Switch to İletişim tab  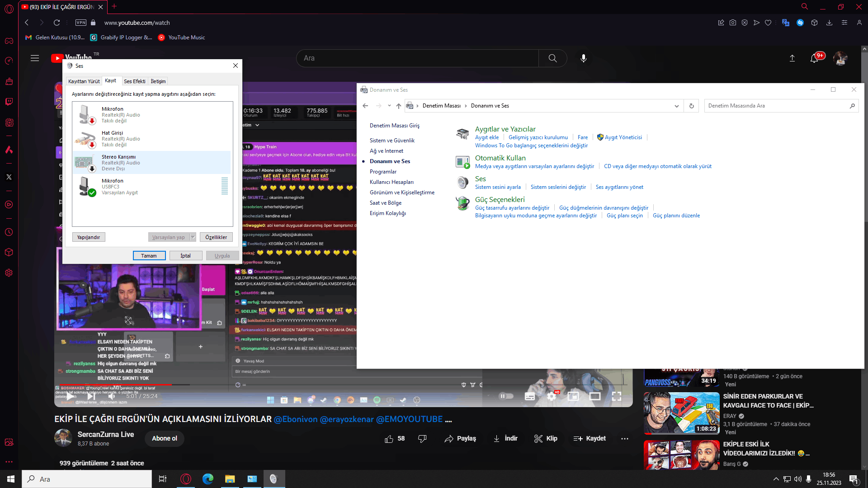coord(158,81)
